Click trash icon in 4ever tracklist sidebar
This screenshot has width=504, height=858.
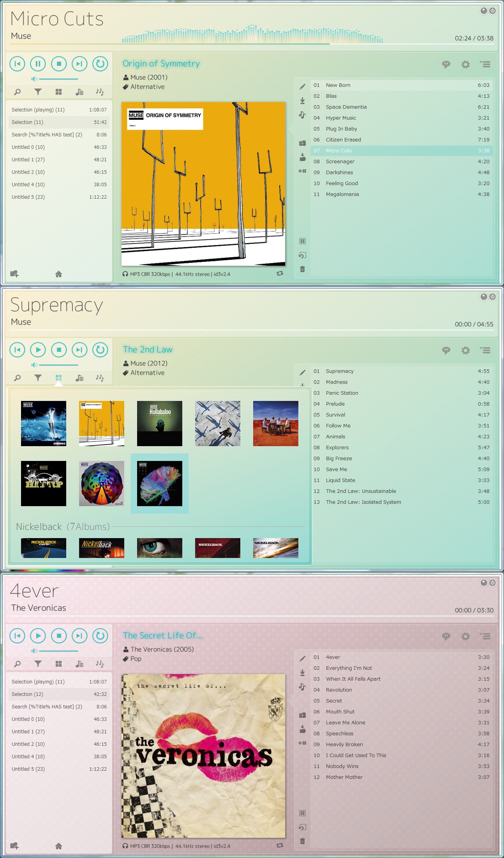302,841
